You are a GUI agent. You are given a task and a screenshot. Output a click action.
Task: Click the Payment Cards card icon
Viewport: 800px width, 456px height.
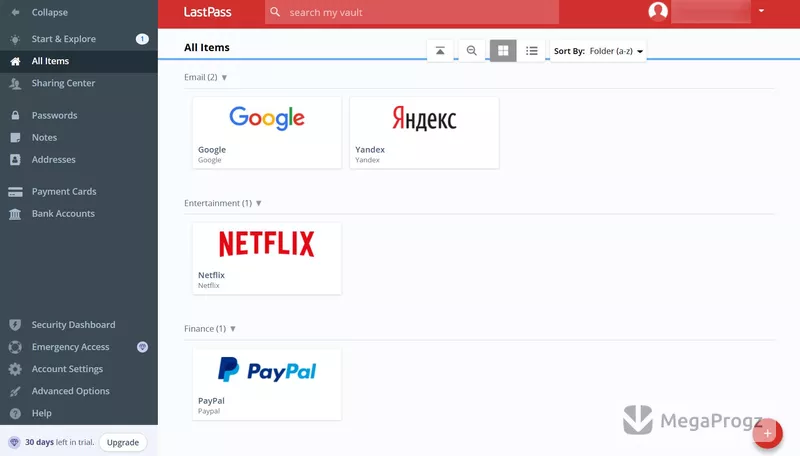(x=15, y=192)
